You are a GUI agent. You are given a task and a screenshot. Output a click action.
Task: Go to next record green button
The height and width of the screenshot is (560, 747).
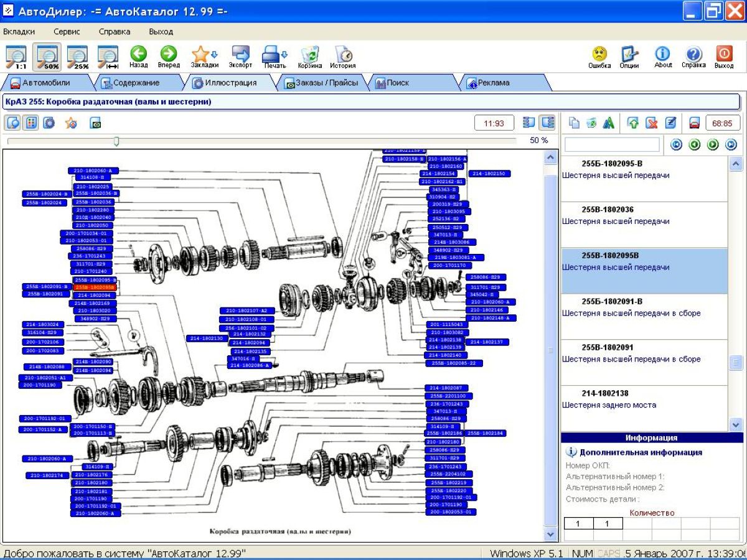713,144
